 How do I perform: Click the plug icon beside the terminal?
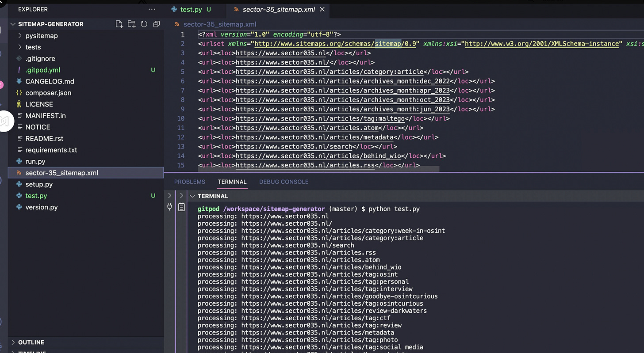point(169,207)
